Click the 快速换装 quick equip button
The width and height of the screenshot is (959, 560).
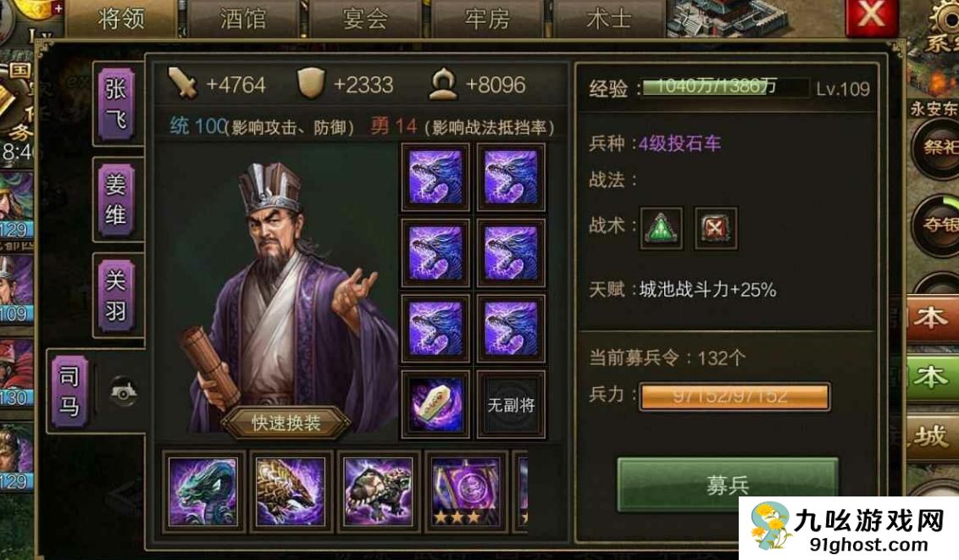285,423
